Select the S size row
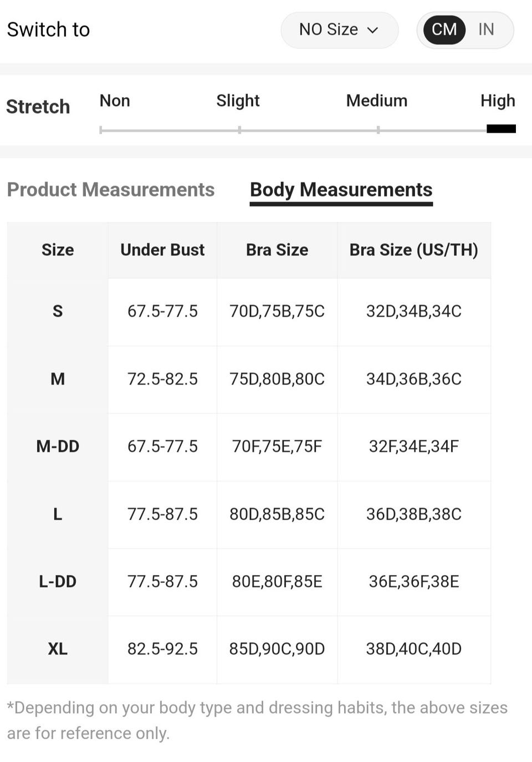The image size is (532, 762). point(58,311)
